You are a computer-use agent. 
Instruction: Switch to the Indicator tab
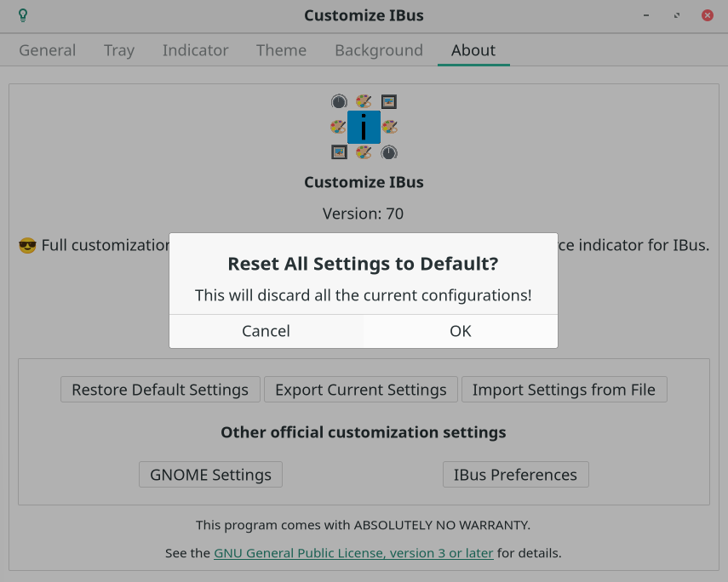click(196, 50)
